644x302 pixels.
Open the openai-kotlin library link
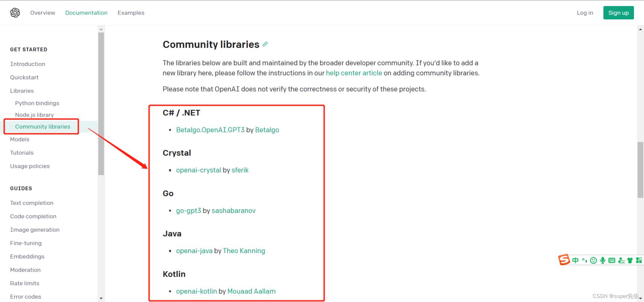pos(196,291)
